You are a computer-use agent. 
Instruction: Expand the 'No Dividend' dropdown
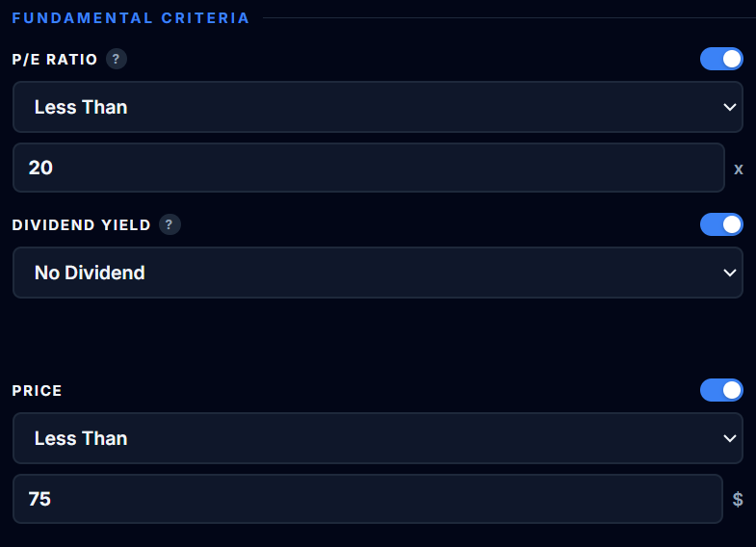(366, 273)
